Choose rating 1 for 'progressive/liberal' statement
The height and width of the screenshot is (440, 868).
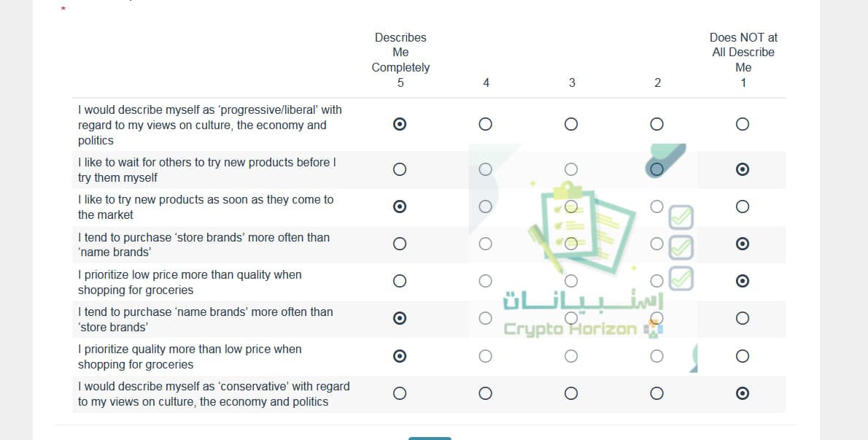(x=743, y=124)
